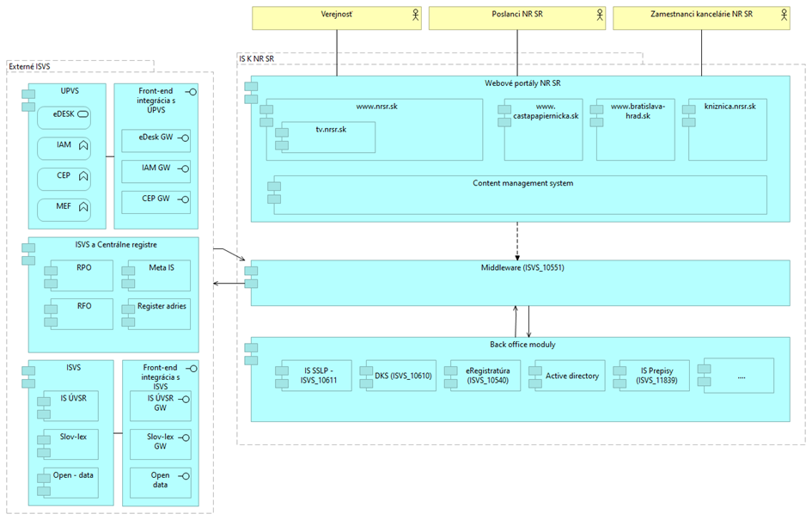Select the IS ÚVSR component in ISVS
This screenshot has width=812, height=520.
coord(71,406)
